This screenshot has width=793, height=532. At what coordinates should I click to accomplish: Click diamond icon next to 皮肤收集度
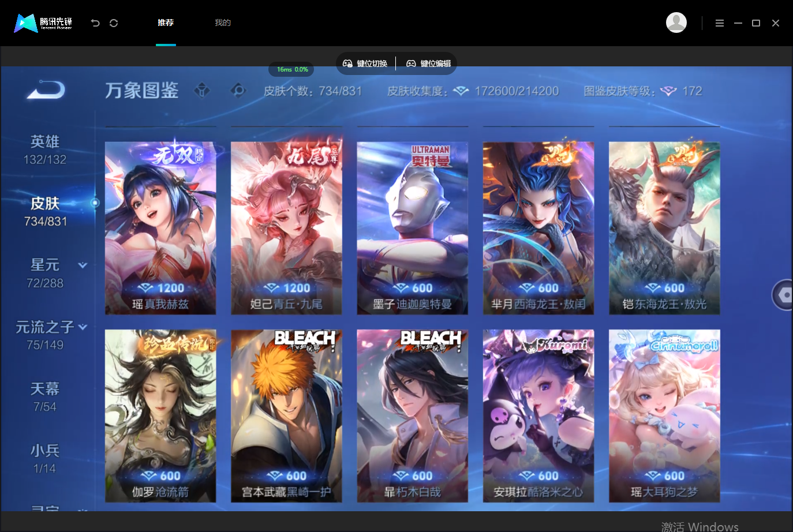point(461,91)
